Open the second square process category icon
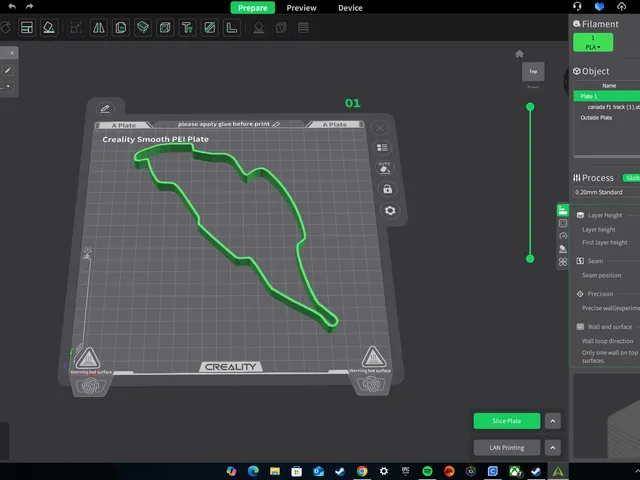640x480 pixels. (563, 223)
